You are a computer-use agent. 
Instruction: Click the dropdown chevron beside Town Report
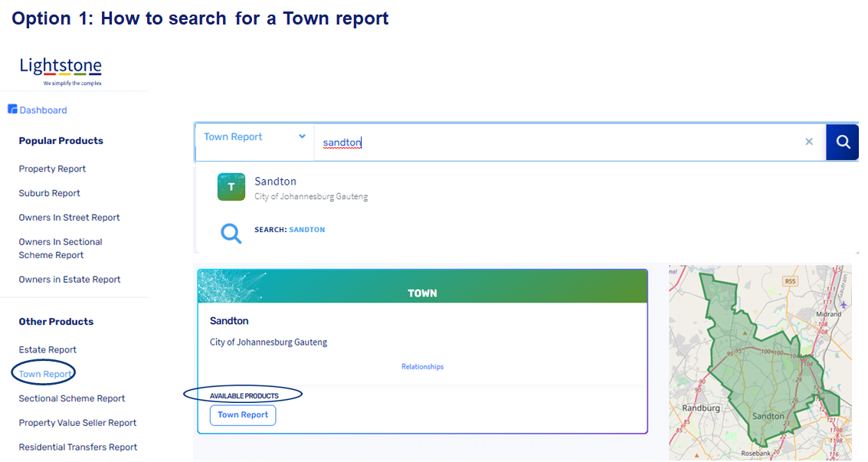pos(302,137)
